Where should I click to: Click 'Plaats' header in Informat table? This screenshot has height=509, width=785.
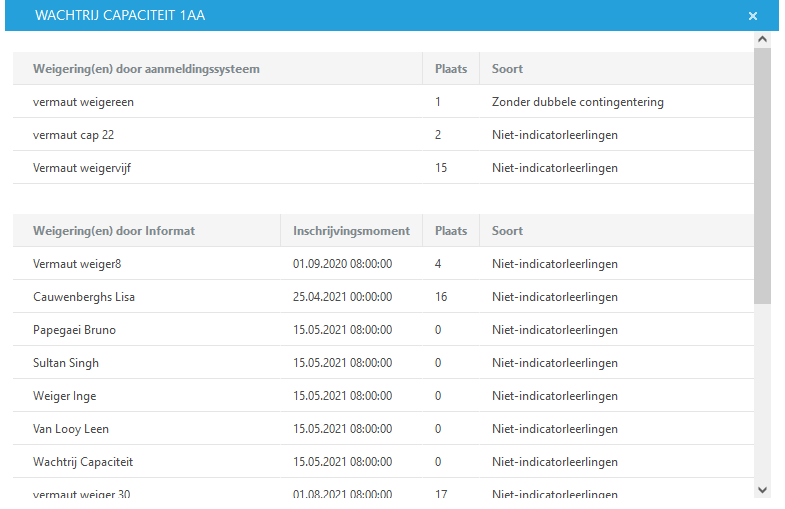click(x=451, y=231)
